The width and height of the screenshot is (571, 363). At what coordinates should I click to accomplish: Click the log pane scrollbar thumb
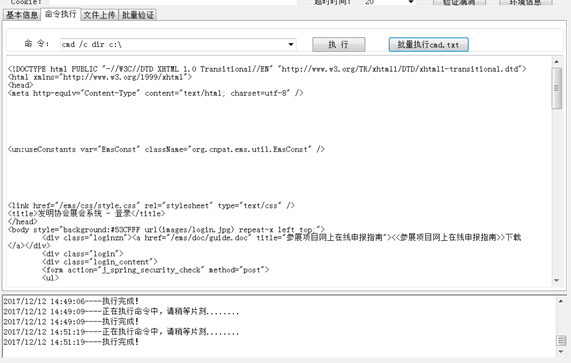561,341
